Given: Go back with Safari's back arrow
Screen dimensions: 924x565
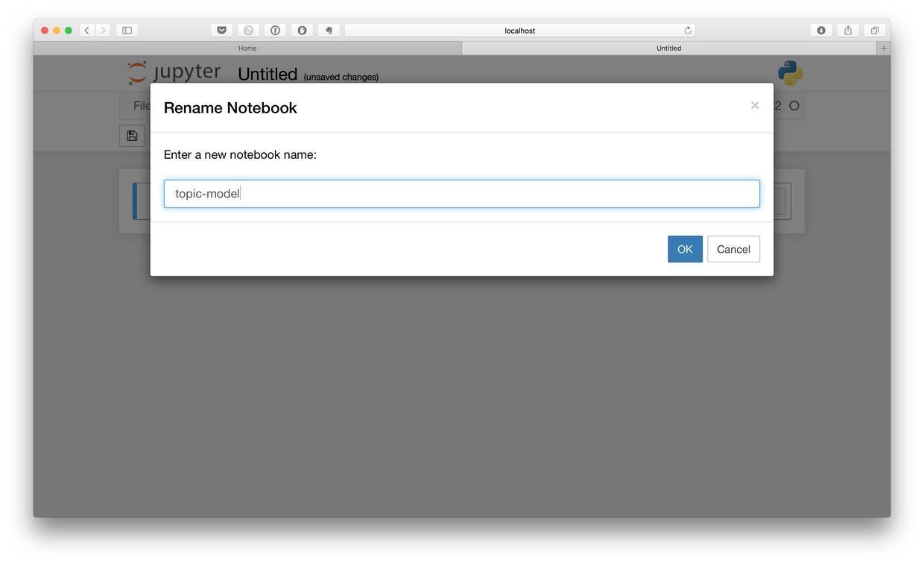Looking at the screenshot, I should pos(87,31).
